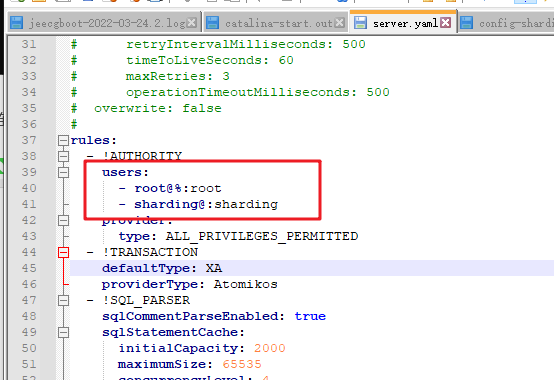
Task: Click the timeToLiveSeconds: 60 comment line
Action: coord(210,60)
